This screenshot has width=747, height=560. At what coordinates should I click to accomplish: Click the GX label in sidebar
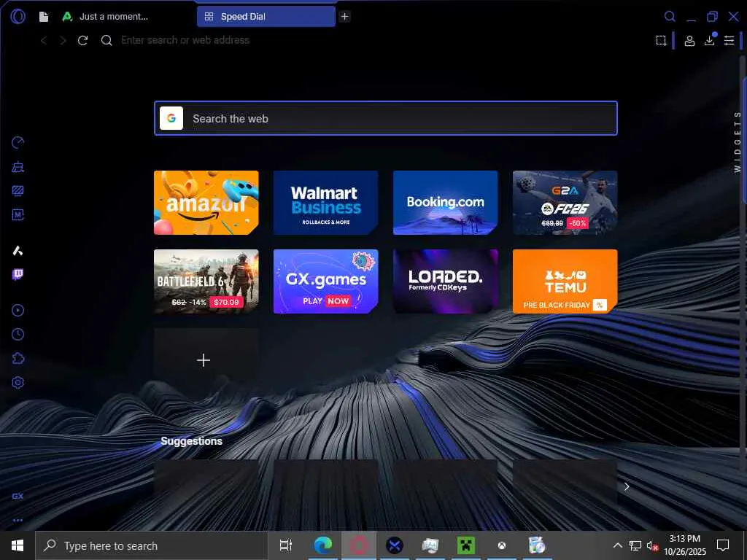18,496
